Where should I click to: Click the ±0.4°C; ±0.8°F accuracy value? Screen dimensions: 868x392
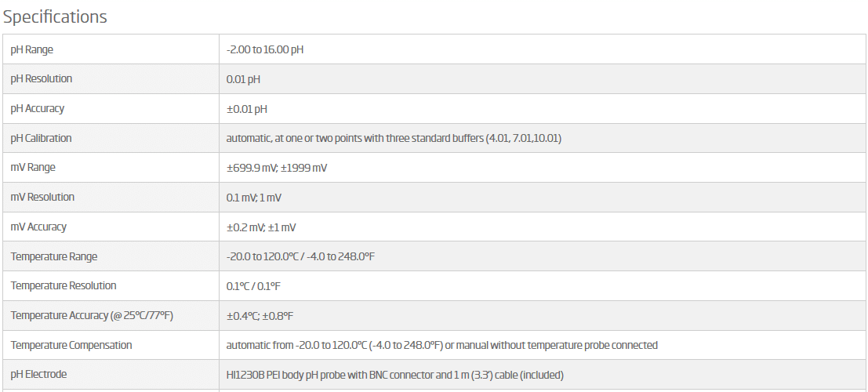260,316
